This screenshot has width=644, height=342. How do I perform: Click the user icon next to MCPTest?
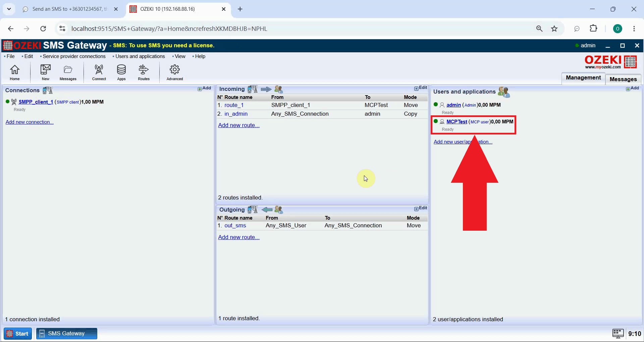pyautogui.click(x=442, y=122)
